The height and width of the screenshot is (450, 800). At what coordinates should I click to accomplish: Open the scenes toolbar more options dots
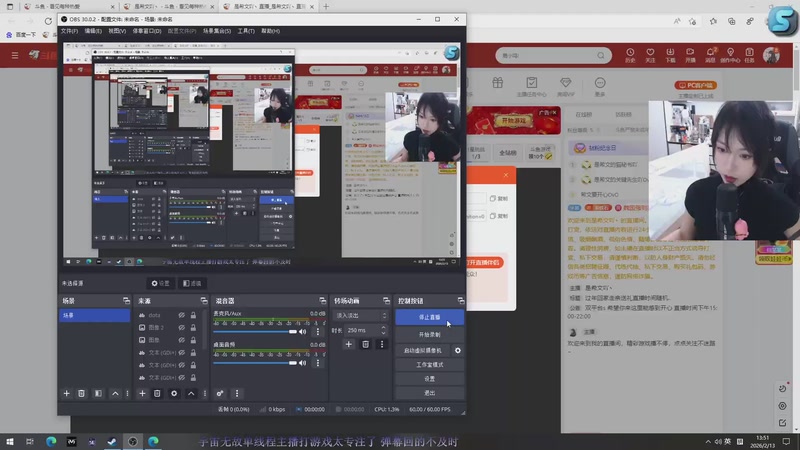[128, 393]
